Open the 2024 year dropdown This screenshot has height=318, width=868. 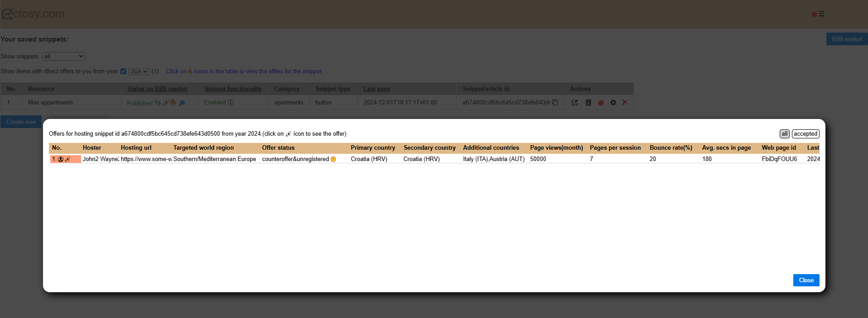click(x=139, y=71)
